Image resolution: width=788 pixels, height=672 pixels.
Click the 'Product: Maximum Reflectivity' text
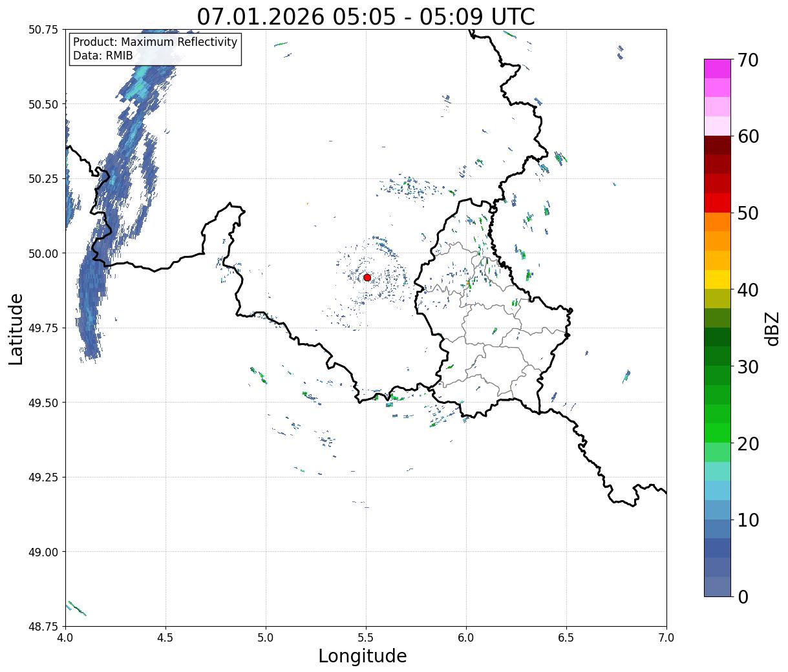[x=155, y=42]
